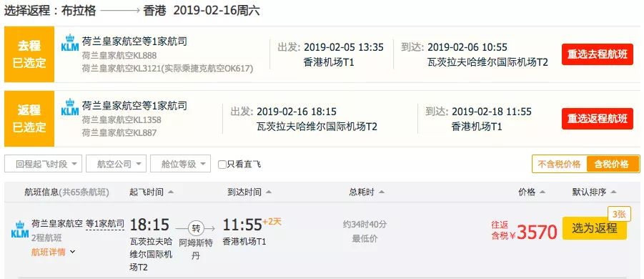Image resolution: width=644 pixels, height=279 pixels.
Task: Click the KLM logo in the outbound flight row
Action: coord(70,43)
